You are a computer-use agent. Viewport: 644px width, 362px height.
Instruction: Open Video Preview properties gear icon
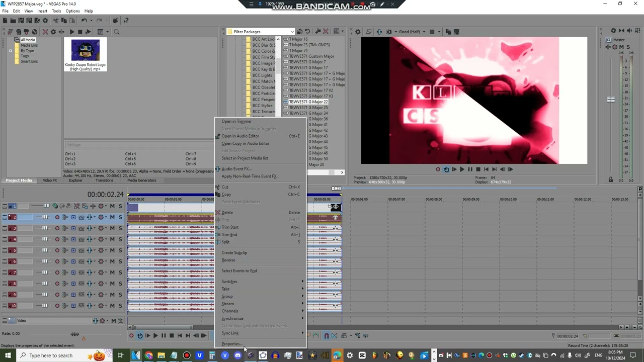358,32
